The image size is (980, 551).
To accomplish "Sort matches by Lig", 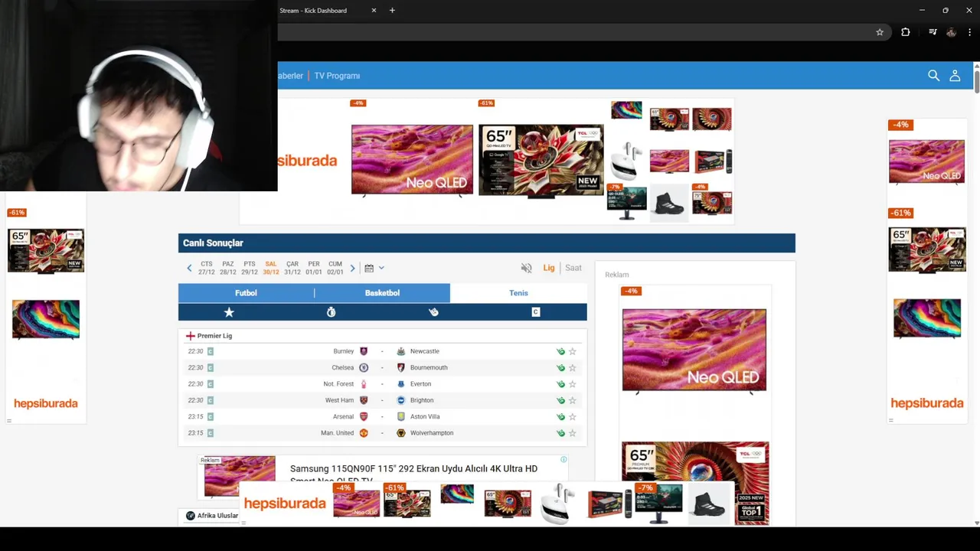I will coord(549,268).
